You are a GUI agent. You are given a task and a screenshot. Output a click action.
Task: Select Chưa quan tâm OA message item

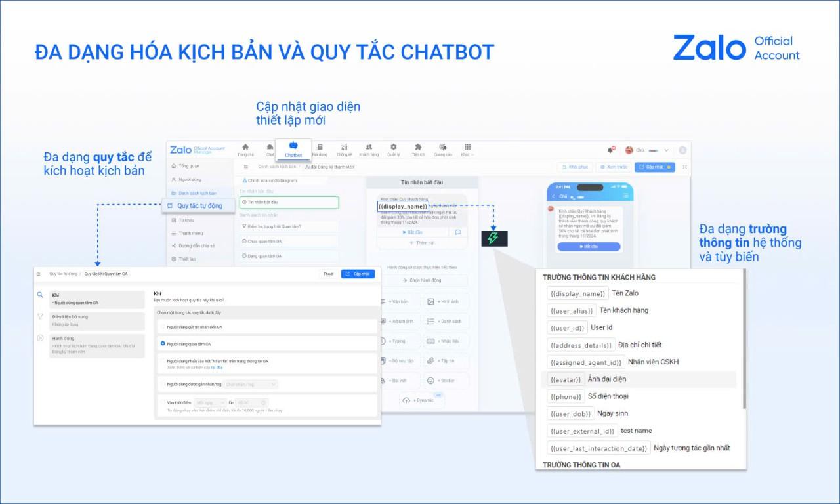pos(289,241)
